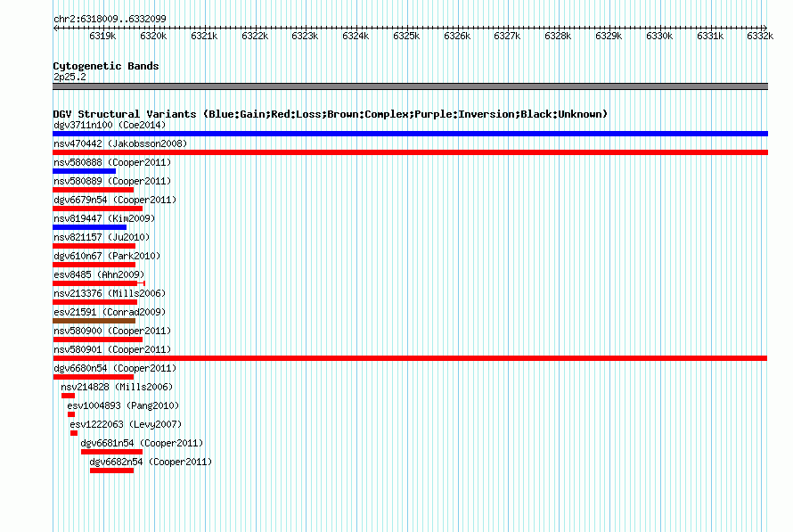Open dgv6682n54 (Cooper2011) variant label
793x532 pixels.
[151, 462]
